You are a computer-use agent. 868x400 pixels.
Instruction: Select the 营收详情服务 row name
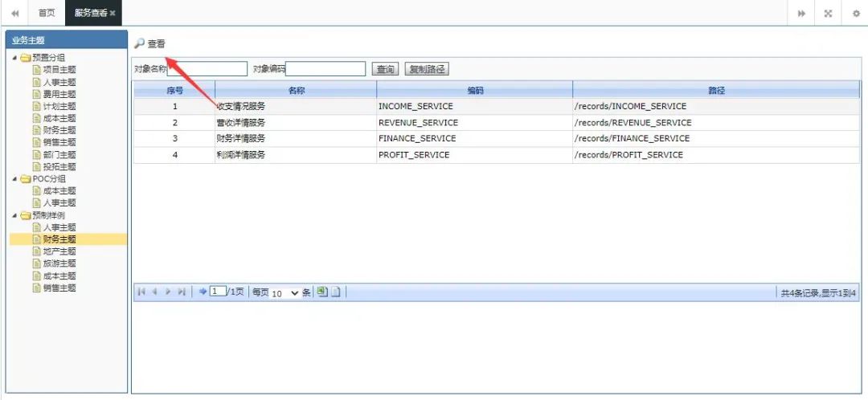pos(241,122)
